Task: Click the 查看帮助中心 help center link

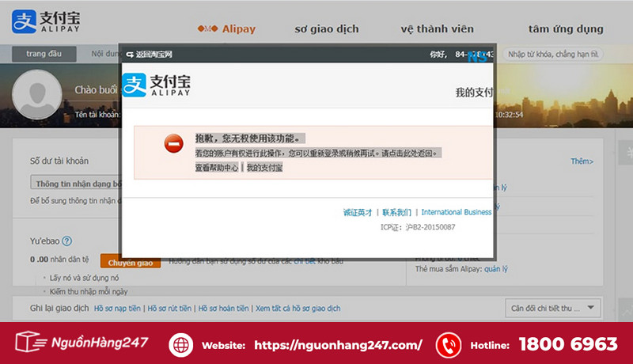Action: (217, 168)
